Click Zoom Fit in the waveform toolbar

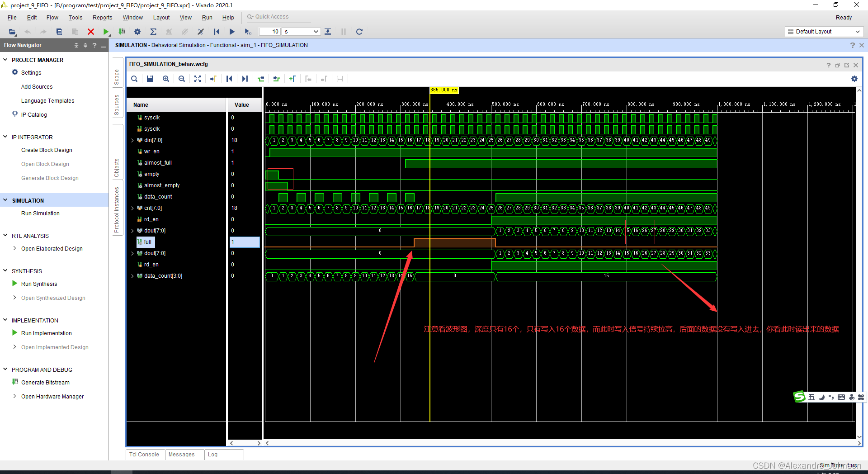coord(198,79)
